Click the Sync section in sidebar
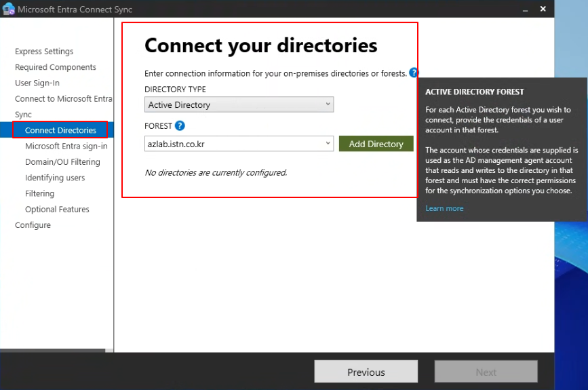The height and width of the screenshot is (390, 588). [x=23, y=115]
